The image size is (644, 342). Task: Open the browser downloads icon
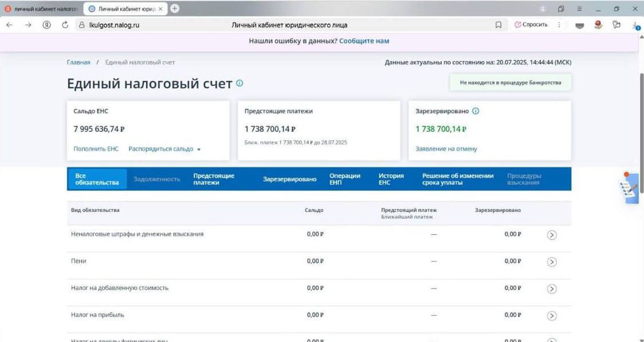[636, 25]
